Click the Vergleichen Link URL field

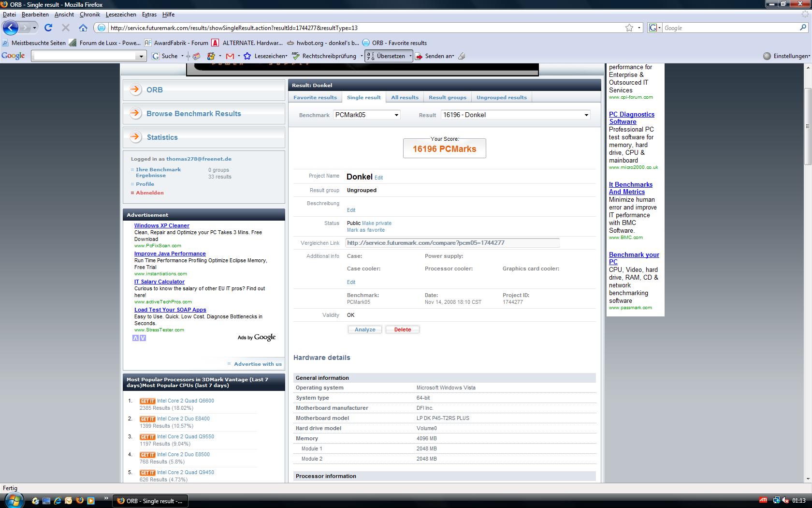(x=452, y=243)
